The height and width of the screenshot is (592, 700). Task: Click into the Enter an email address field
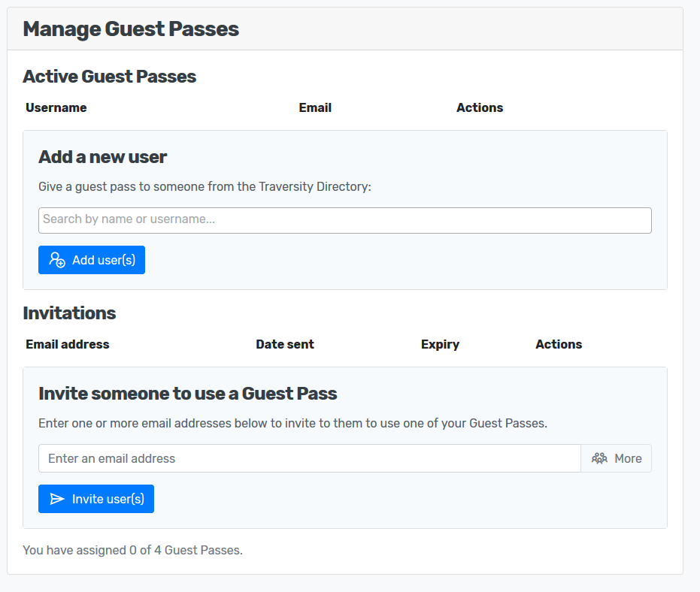(x=309, y=458)
